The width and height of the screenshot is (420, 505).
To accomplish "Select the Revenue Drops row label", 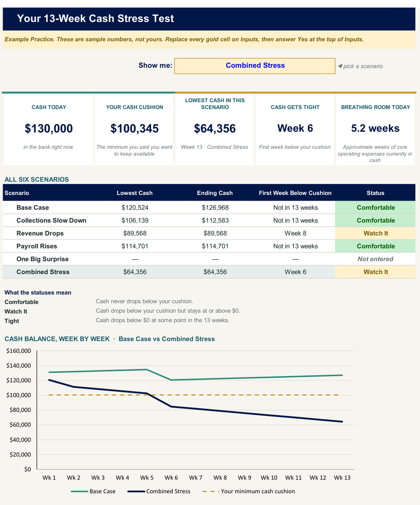I will point(40,233).
